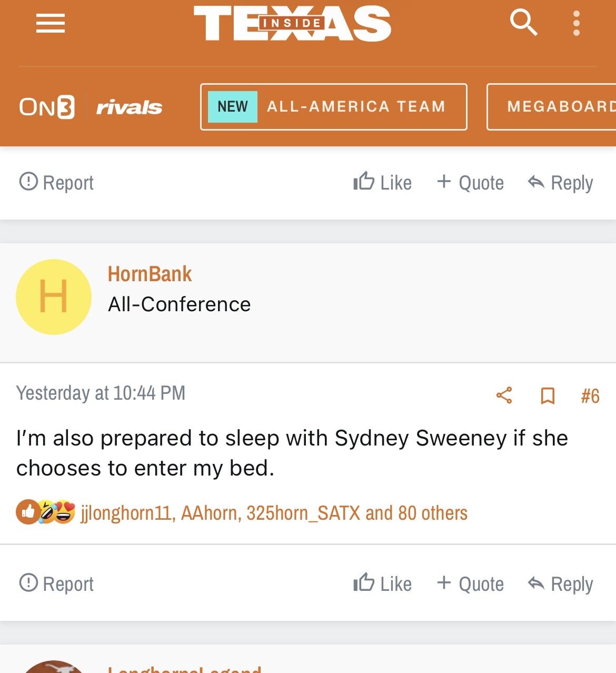This screenshot has height=673, width=616.
Task: Like the previous post at top
Action: tap(383, 183)
